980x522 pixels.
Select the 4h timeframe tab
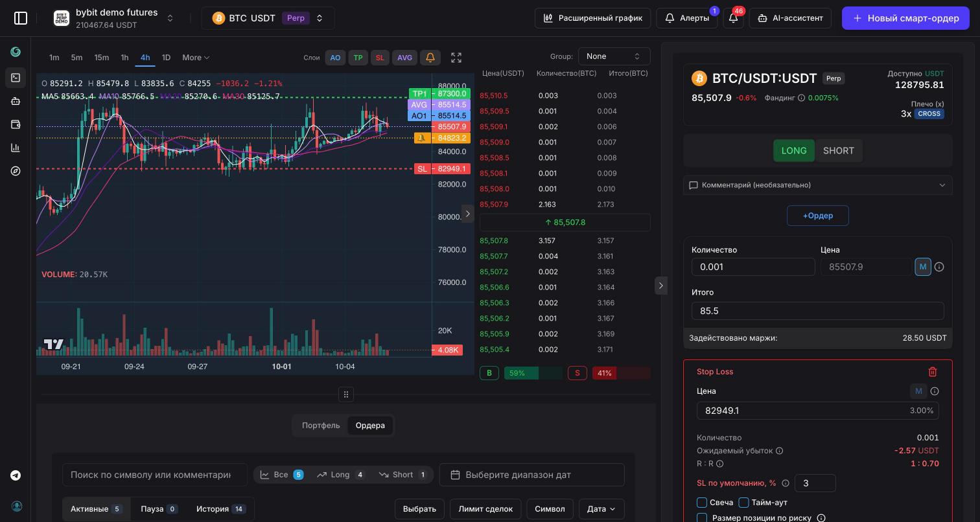(145, 58)
